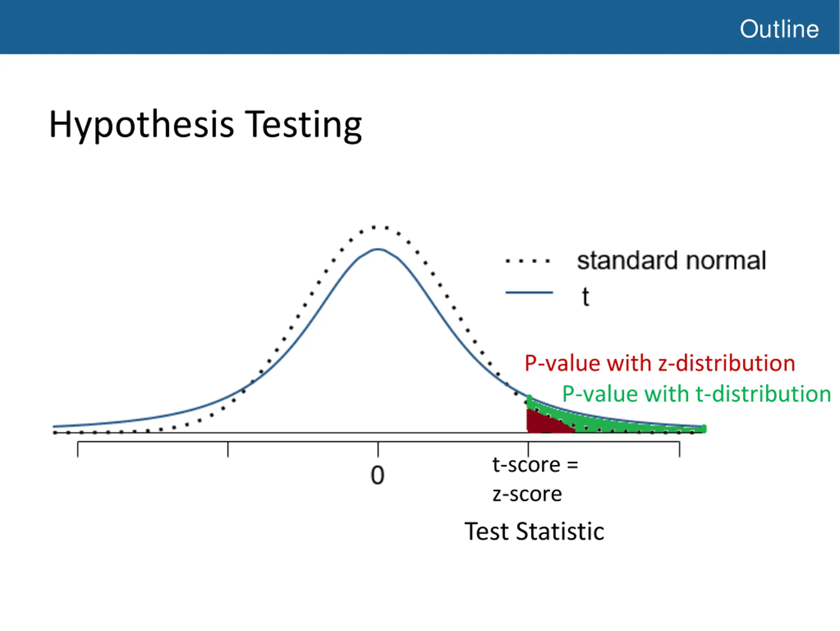Select the Hypothesis Testing title

205,125
